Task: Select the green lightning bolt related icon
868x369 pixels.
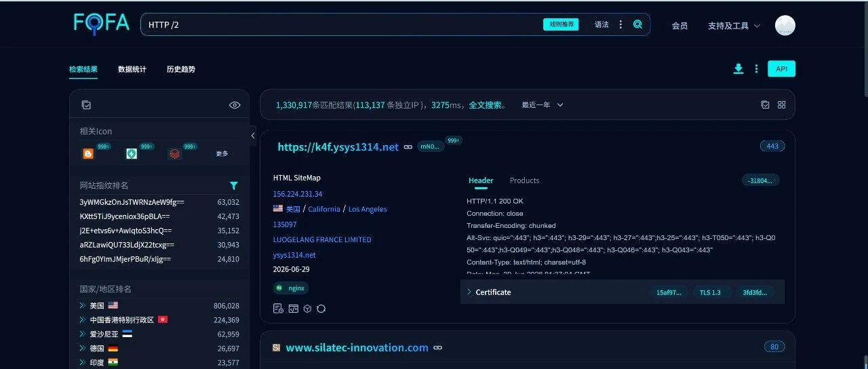Action: (x=132, y=154)
